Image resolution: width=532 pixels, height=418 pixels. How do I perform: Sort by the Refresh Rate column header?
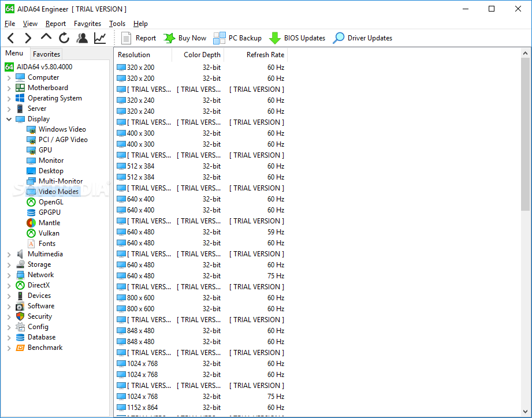(x=256, y=55)
